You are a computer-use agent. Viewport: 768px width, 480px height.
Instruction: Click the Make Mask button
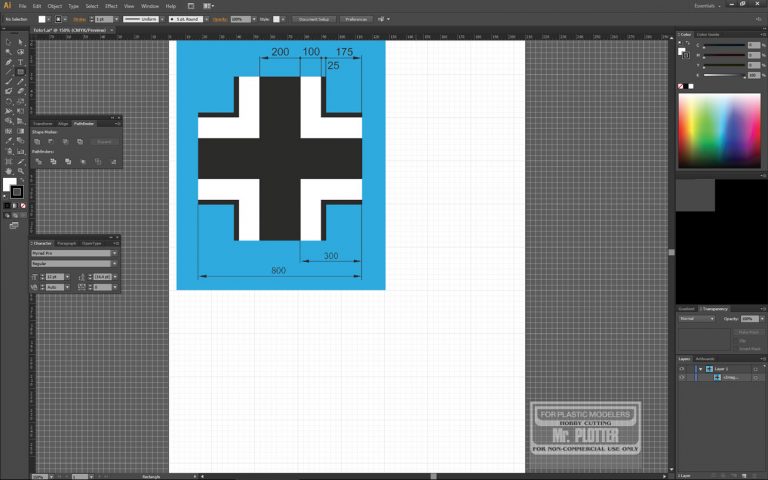[x=748, y=332]
